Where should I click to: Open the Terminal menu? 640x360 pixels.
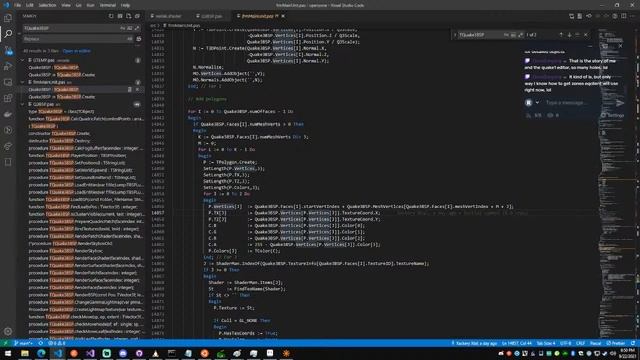[x=108, y=5]
